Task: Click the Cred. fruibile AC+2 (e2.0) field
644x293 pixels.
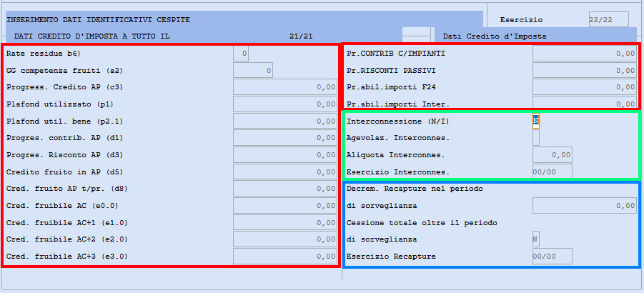Action: coord(285,239)
